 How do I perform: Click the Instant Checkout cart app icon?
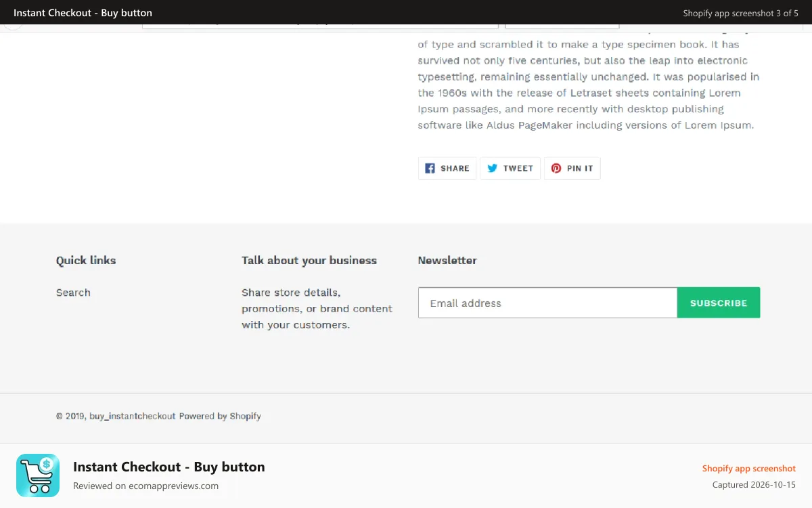38,475
